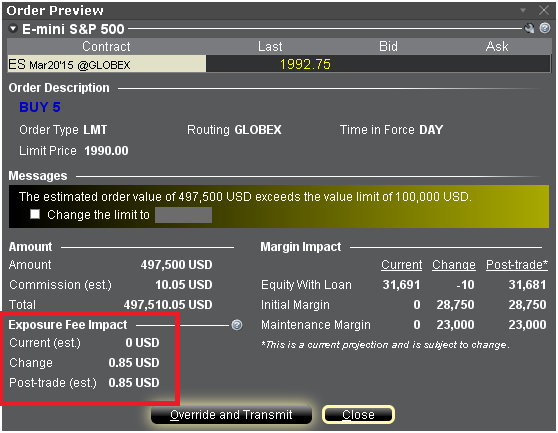Viewport: 558px width, 433px height.
Task: Click Override and Transmit button
Action: [231, 415]
